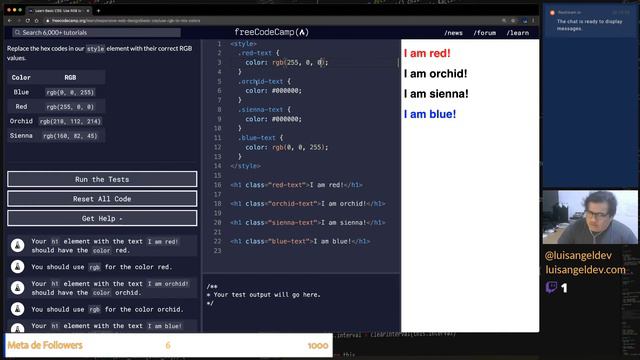
Task: Click the rgb(255, 0, 0) Red table value
Action: pos(70,107)
